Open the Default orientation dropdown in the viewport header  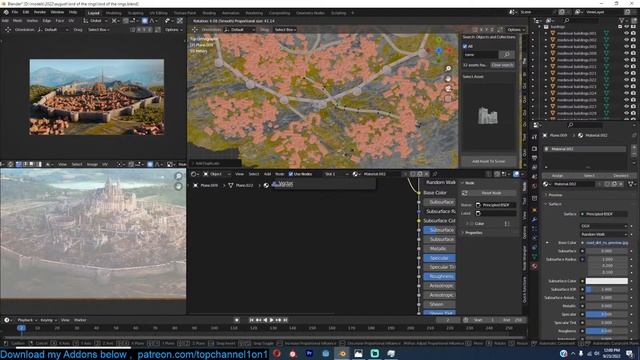pos(240,30)
